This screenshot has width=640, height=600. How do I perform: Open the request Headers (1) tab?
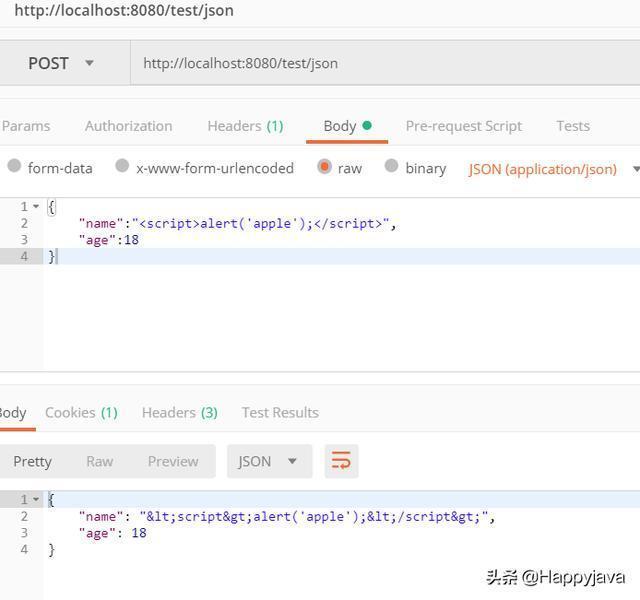tap(245, 126)
